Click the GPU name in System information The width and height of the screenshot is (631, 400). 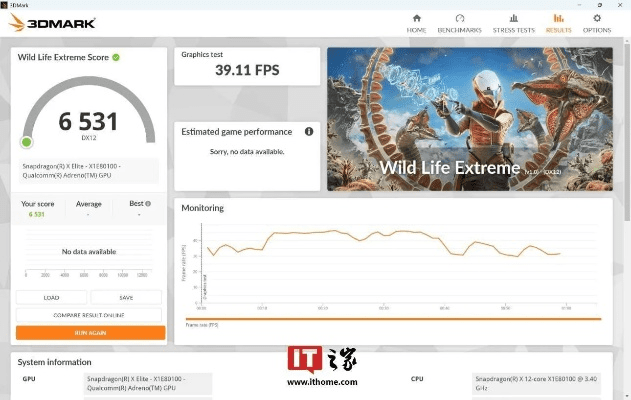[146, 384]
